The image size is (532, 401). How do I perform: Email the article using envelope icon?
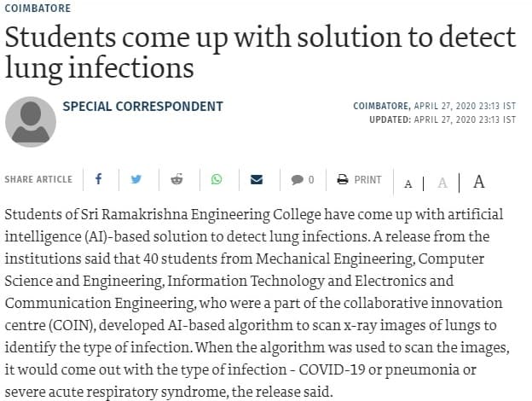(x=257, y=179)
